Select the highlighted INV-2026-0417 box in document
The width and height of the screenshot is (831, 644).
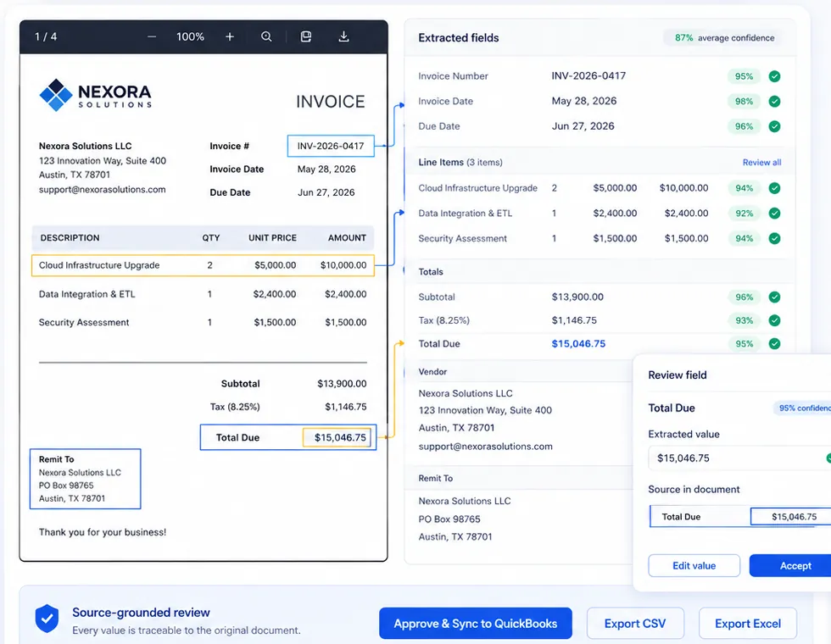[331, 146]
